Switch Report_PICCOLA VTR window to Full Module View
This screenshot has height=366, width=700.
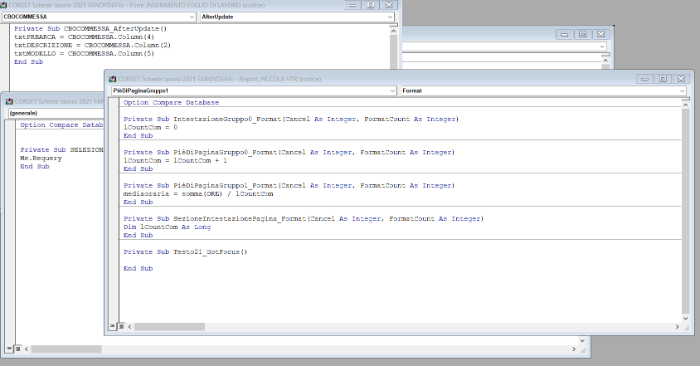(x=121, y=327)
